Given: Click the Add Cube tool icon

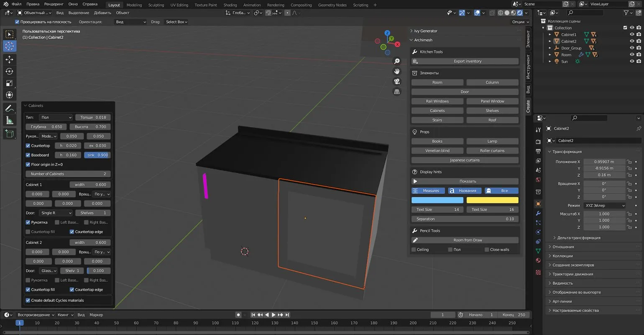Looking at the screenshot, I should coord(9,134).
